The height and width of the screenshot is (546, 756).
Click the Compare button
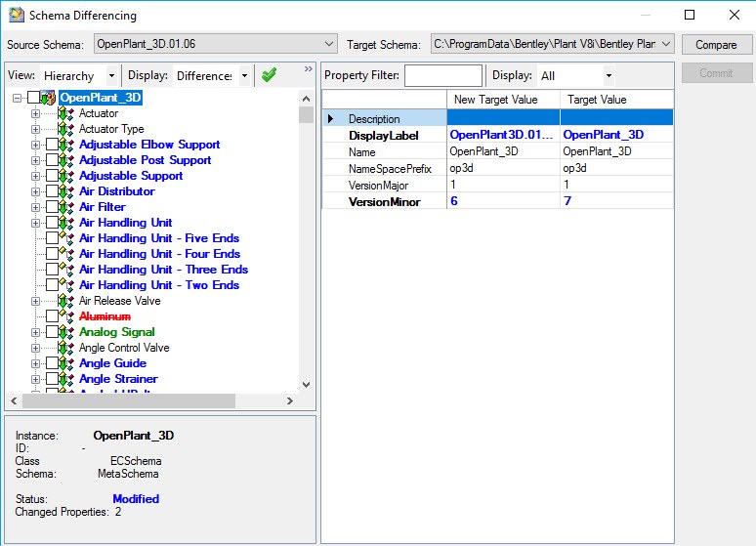coord(716,44)
